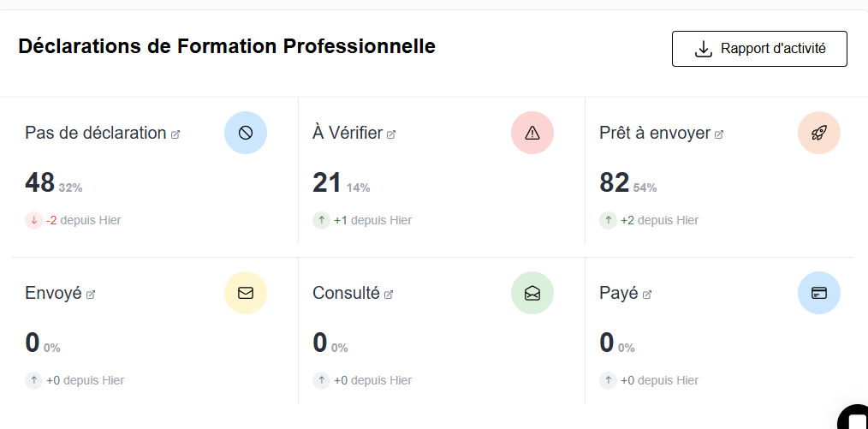Click the red warning triangle icon
868x429 pixels.
(x=532, y=133)
